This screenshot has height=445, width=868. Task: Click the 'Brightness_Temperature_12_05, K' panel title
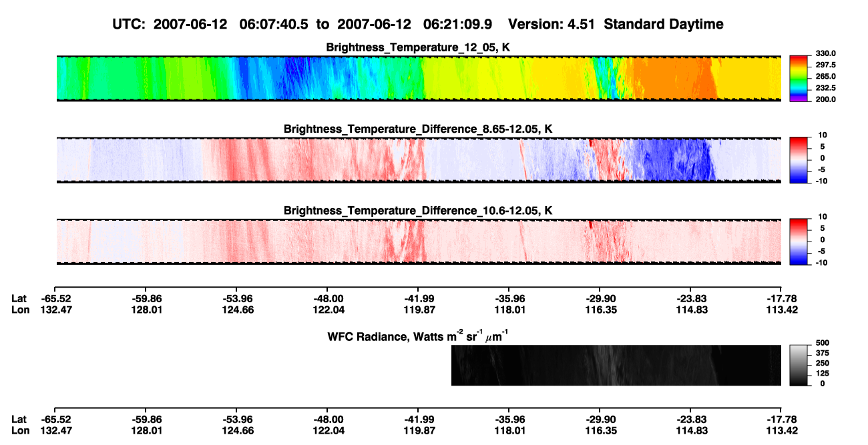[419, 47]
